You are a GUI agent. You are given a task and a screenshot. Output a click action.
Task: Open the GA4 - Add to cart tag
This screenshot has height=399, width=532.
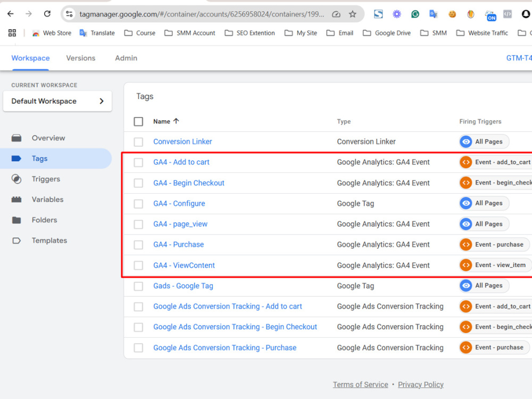pos(181,162)
